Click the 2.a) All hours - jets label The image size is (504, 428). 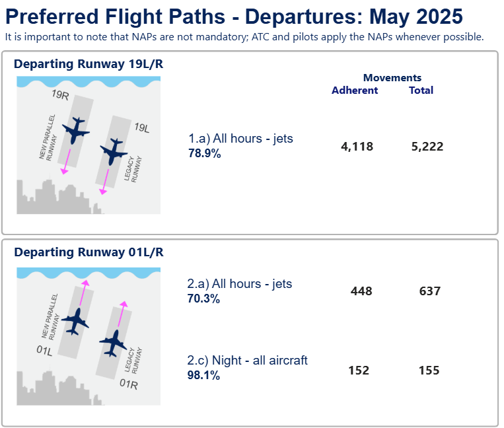coord(240,284)
